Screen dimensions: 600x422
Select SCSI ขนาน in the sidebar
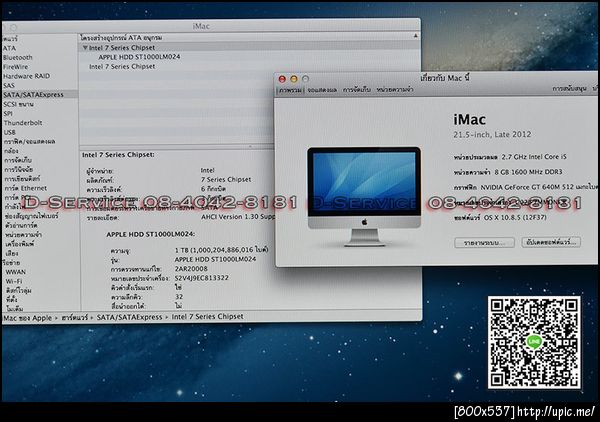[x=18, y=104]
